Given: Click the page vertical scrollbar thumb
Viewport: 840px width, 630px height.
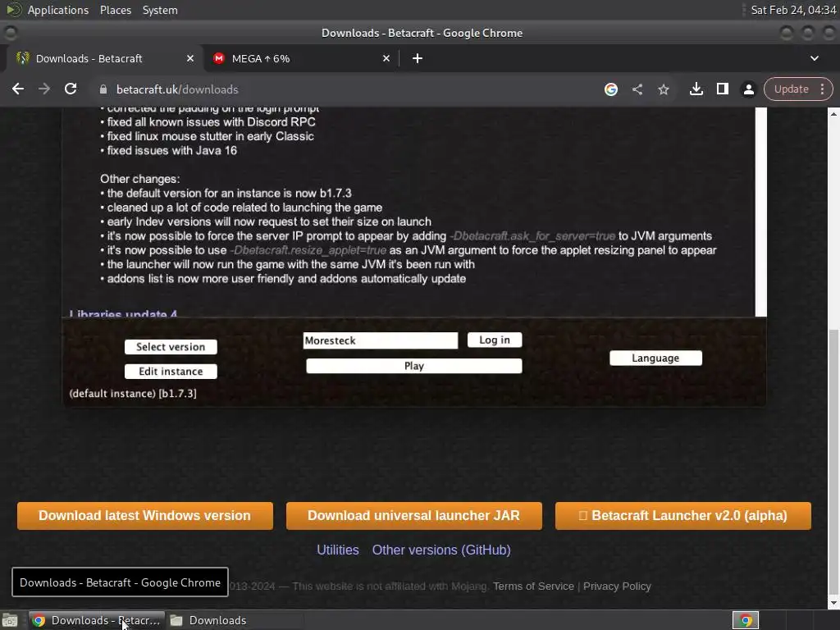Looking at the screenshot, I should coord(833,461).
